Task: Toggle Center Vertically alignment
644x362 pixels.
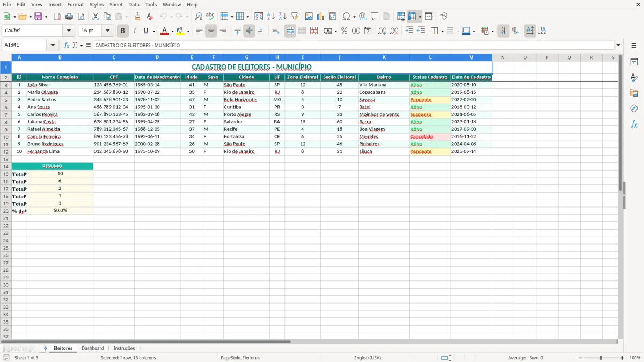Action: click(x=249, y=31)
